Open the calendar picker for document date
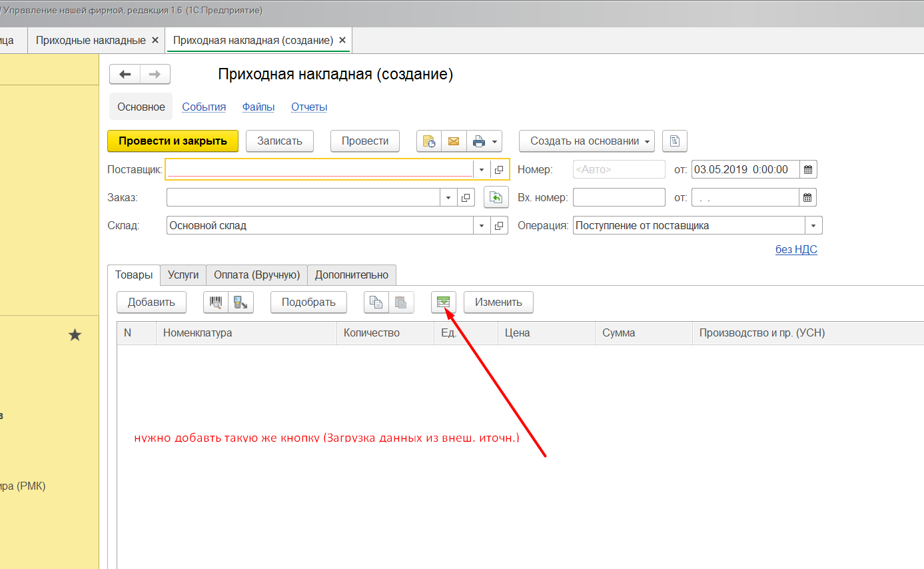The height and width of the screenshot is (569, 924). [808, 170]
